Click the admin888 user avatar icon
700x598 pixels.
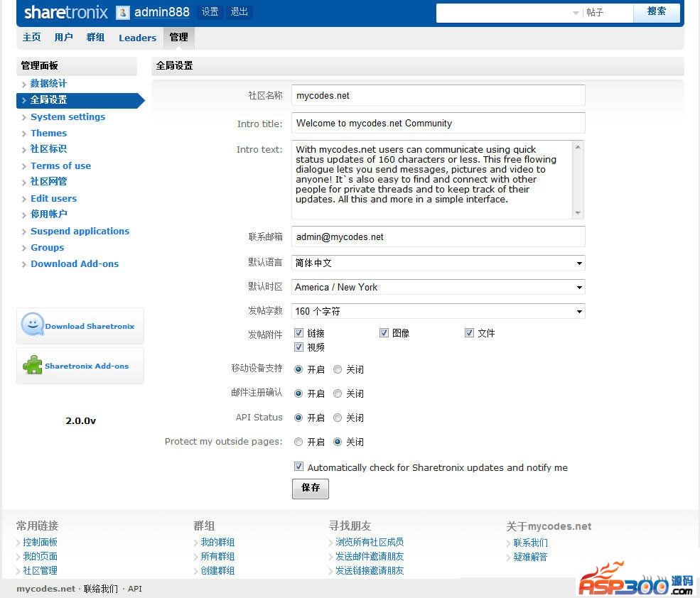pyautogui.click(x=123, y=13)
